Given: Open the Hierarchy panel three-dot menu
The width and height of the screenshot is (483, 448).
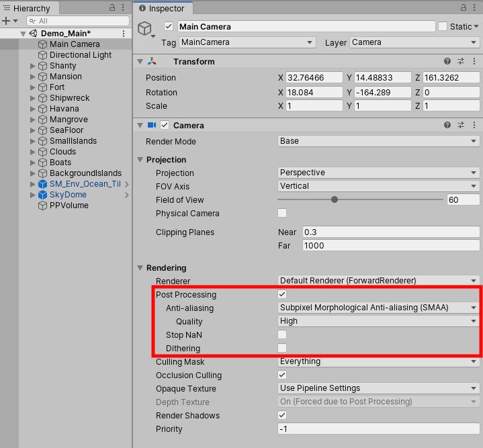Looking at the screenshot, I should 123,7.
